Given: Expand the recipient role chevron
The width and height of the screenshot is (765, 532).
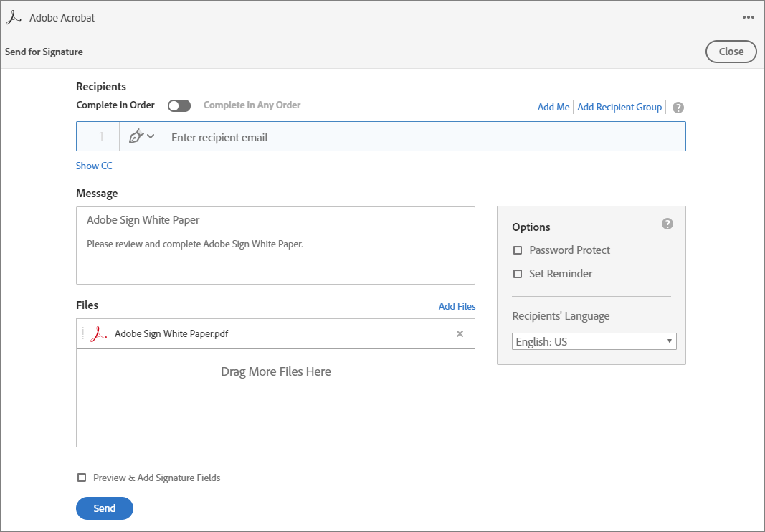Looking at the screenshot, I should tap(151, 136).
